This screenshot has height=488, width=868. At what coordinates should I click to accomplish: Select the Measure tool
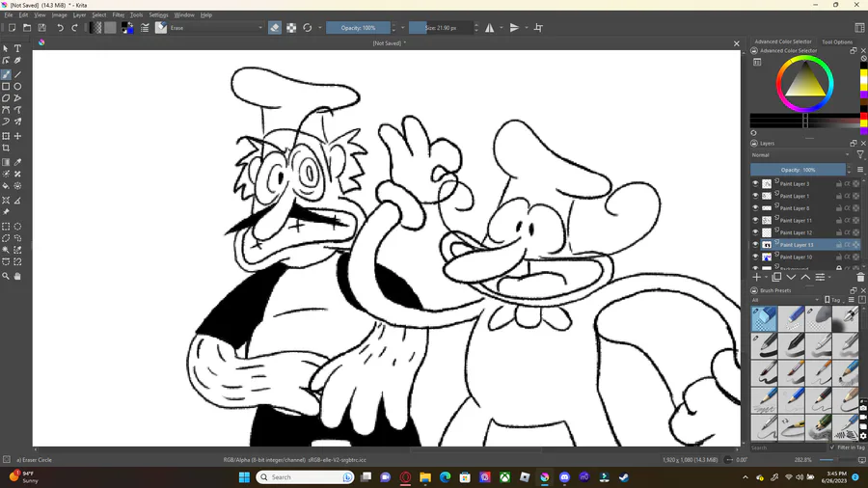pos(17,201)
